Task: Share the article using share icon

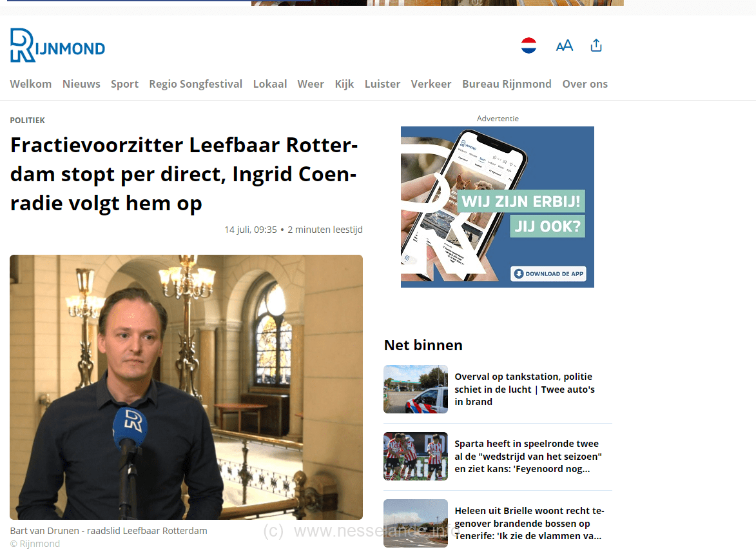Action: coord(596,45)
